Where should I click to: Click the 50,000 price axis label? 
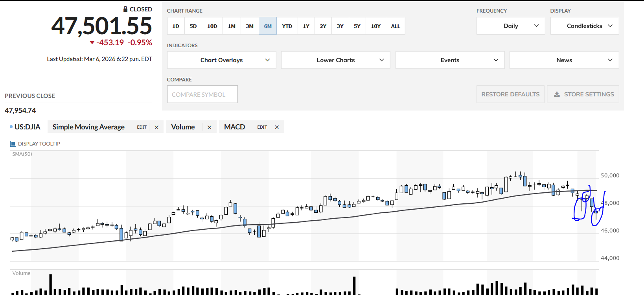(x=610, y=175)
